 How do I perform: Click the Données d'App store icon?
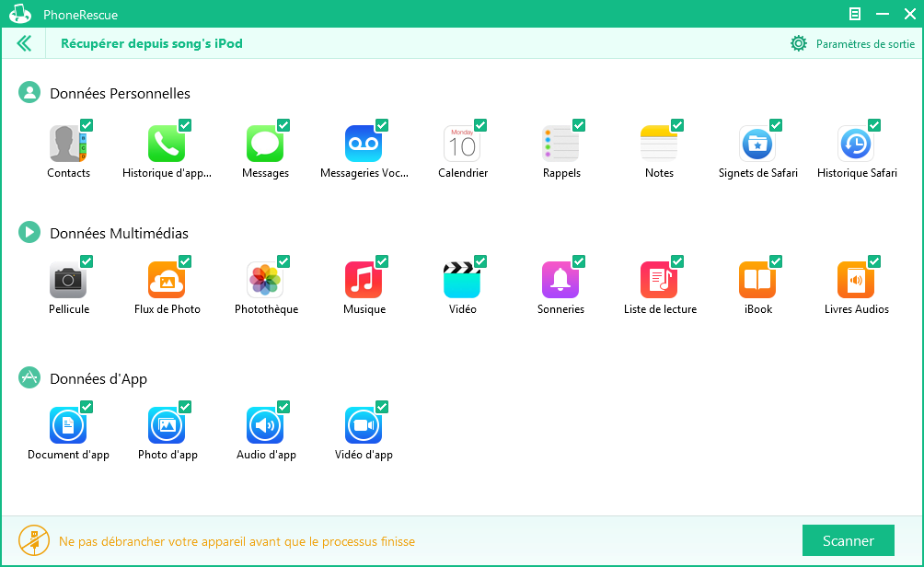tap(29, 377)
